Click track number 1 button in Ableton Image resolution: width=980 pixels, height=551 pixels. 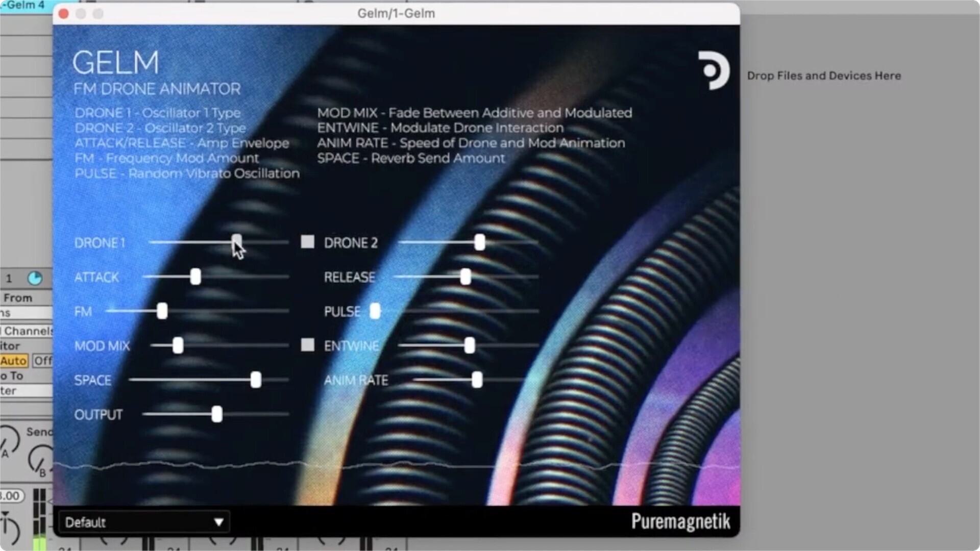tap(9, 279)
